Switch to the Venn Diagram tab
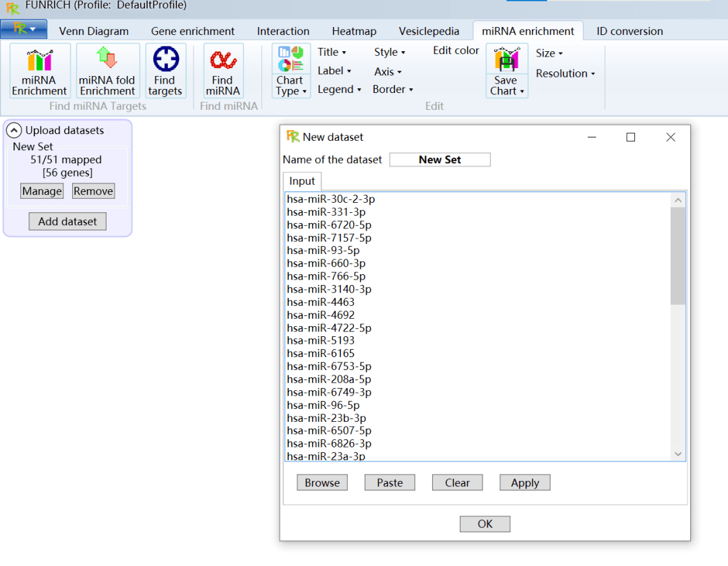This screenshot has height=566, width=728. 94,31
